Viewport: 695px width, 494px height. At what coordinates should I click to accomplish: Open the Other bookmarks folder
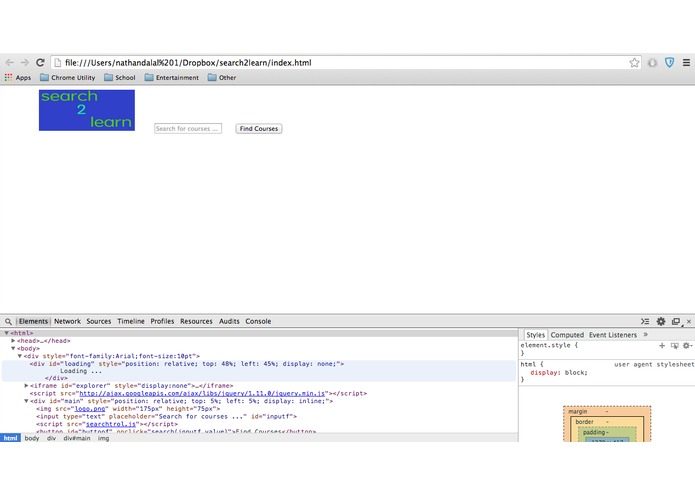tap(222, 78)
